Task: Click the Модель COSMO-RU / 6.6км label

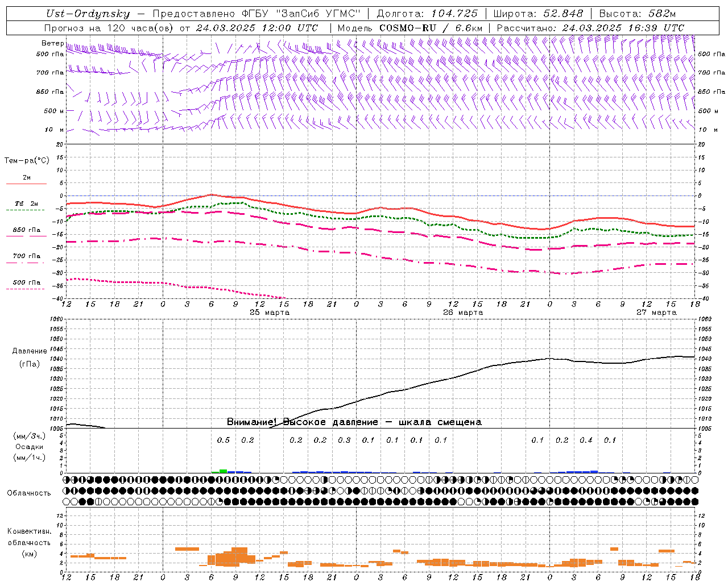Action: point(410,28)
